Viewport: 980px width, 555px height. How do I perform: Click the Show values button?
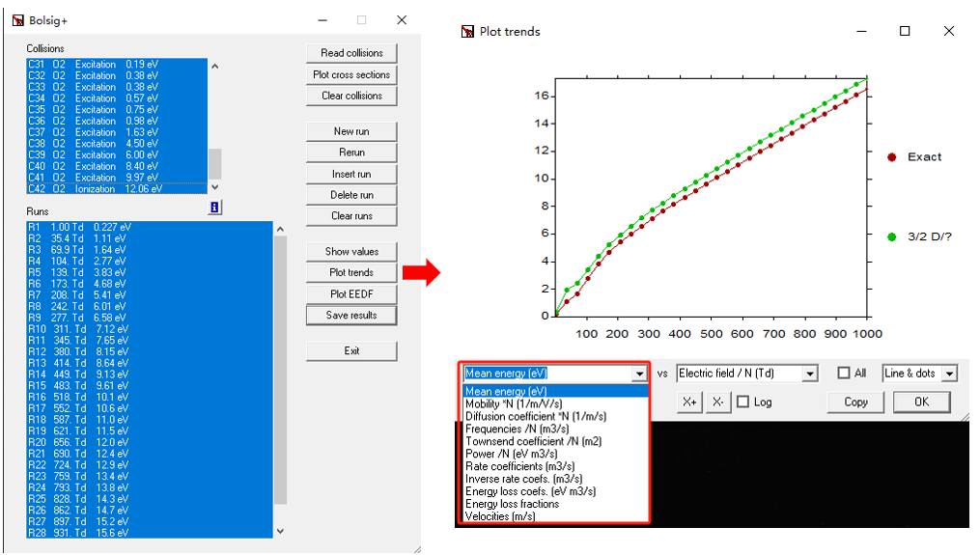pos(351,251)
